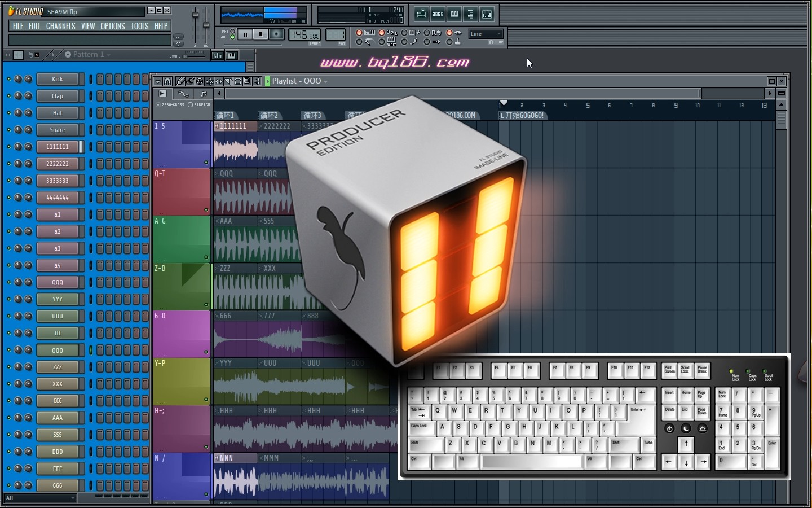Toggle loop recording R option
The width and height of the screenshot is (812, 508).
[427, 32]
